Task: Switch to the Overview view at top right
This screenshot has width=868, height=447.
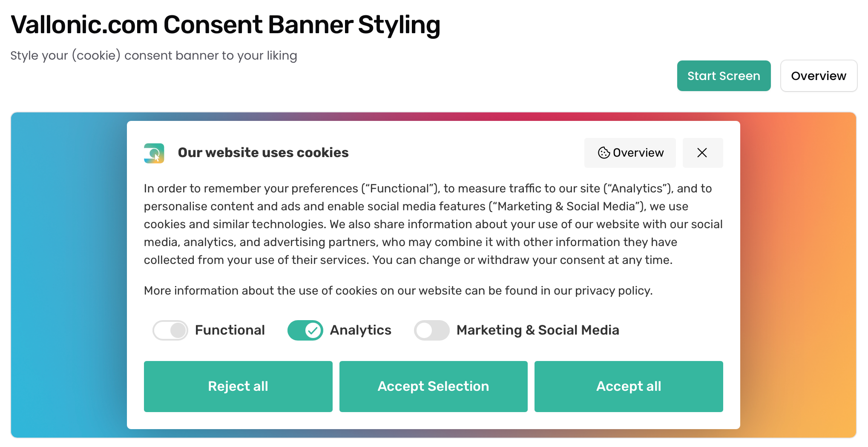Action: (x=818, y=76)
